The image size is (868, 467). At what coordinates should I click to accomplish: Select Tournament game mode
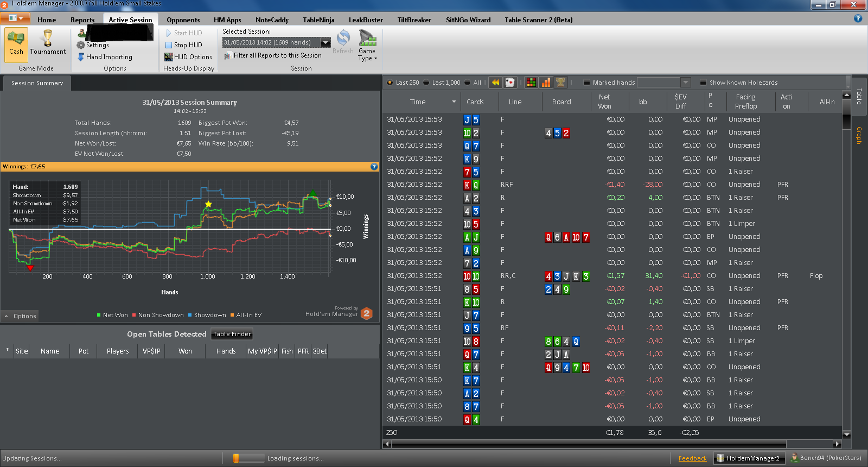coord(48,43)
